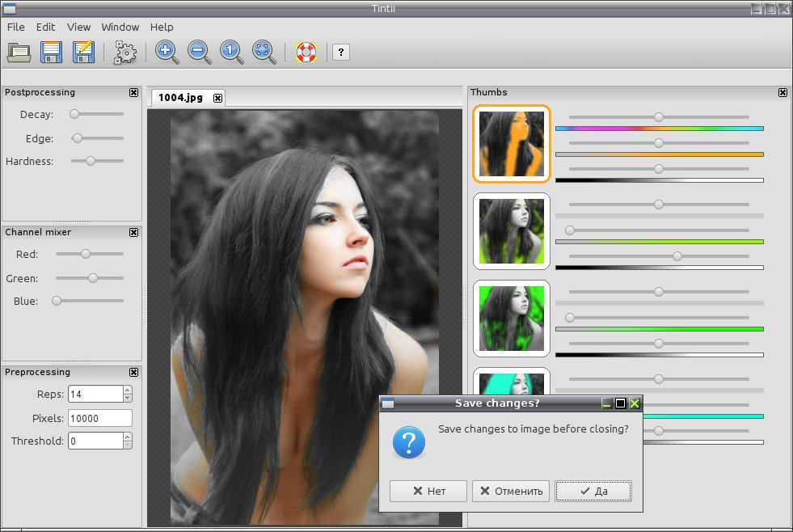Click the Threshold input field
This screenshot has height=532, width=793.
[95, 441]
